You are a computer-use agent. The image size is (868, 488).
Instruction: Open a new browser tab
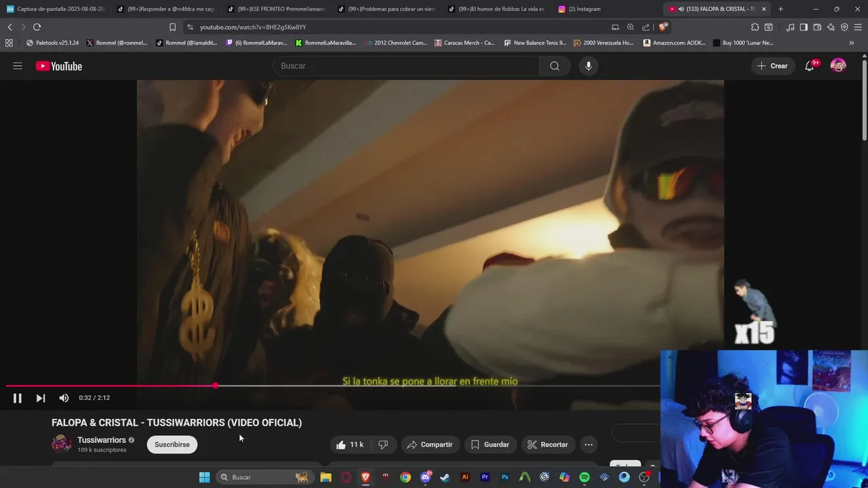(781, 9)
